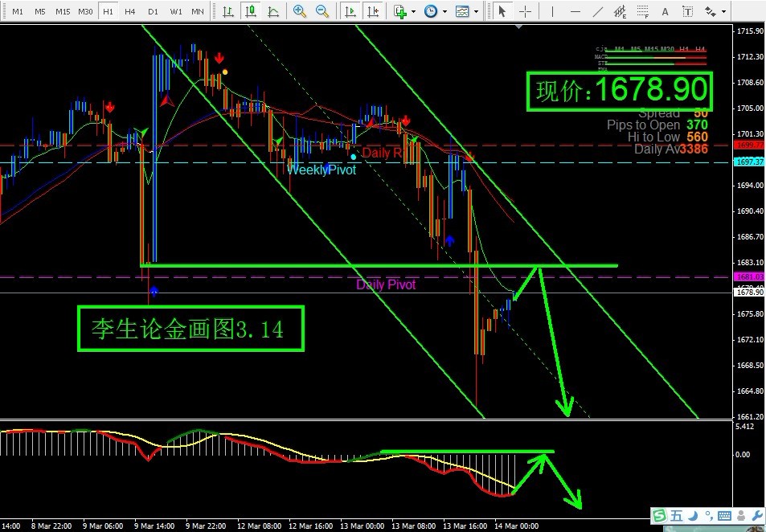Zoom out of the chart
Image resolution: width=766 pixels, height=532 pixels.
pos(322,11)
